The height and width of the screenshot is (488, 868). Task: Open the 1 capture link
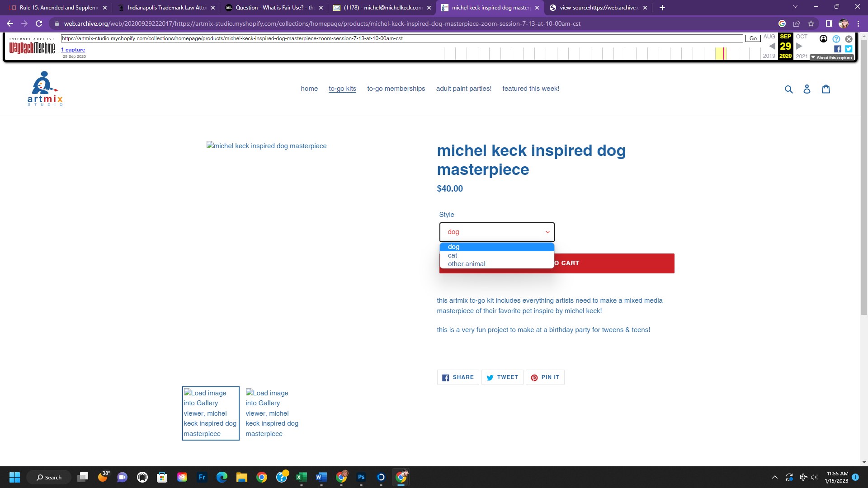pos(73,50)
